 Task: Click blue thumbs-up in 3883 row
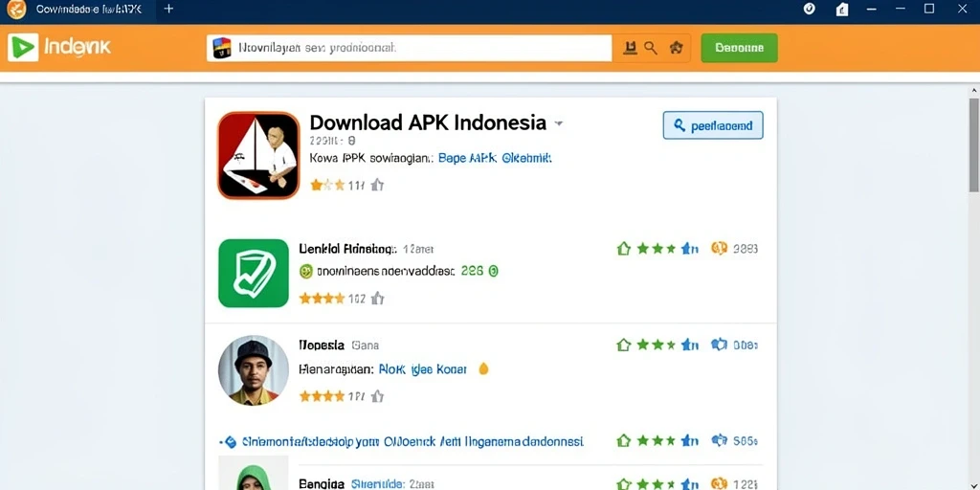(x=690, y=249)
